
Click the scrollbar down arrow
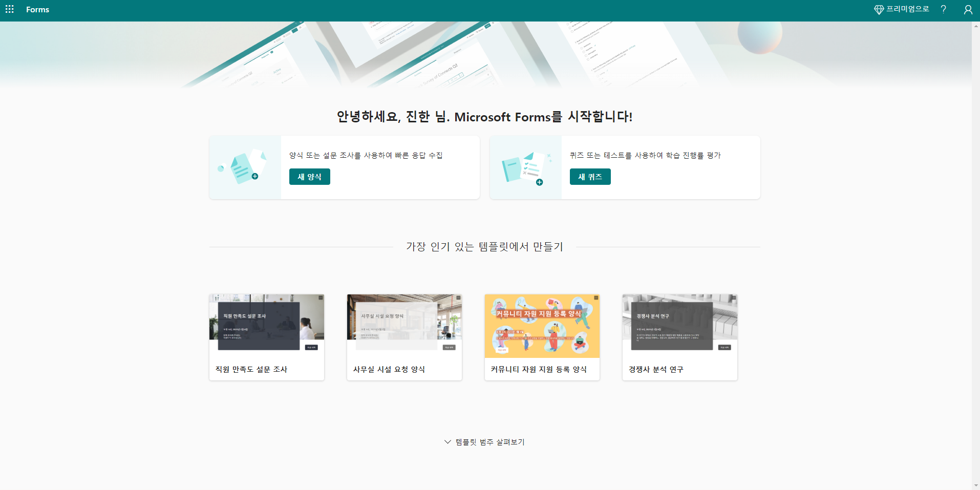976,485
